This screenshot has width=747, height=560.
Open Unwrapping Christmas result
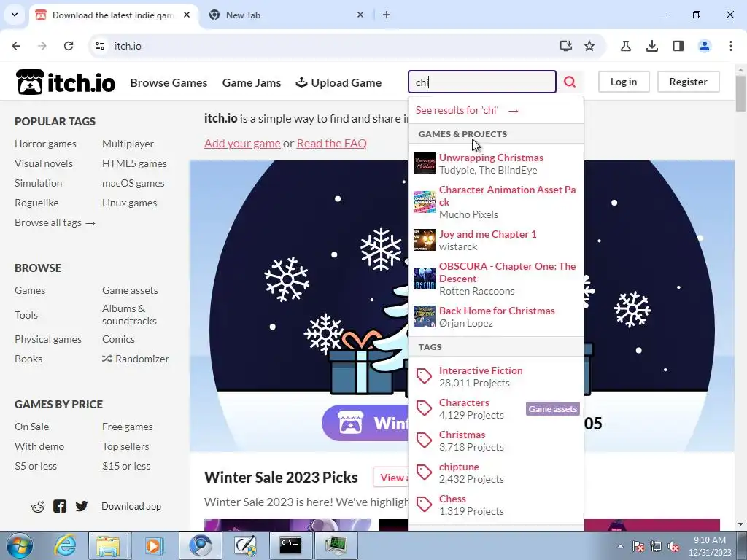click(496, 163)
